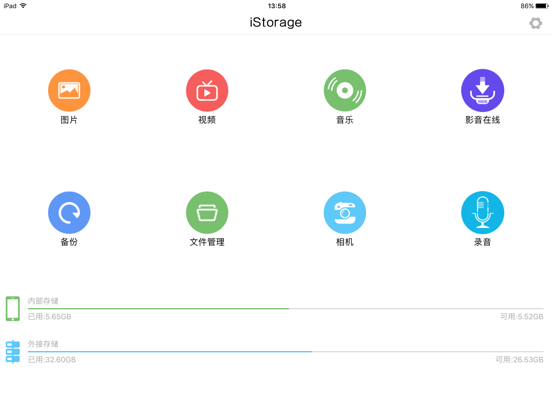
Task: Click the 可用:26.53GB value
Action: (519, 359)
